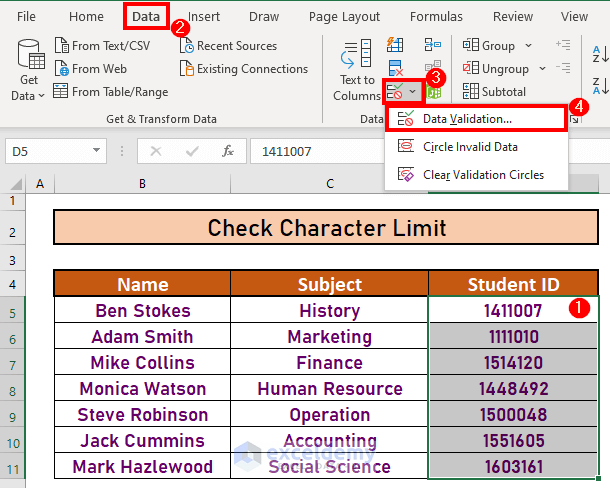Expand the Ungroup dropdown arrow
This screenshot has width=610, height=488.
click(542, 69)
